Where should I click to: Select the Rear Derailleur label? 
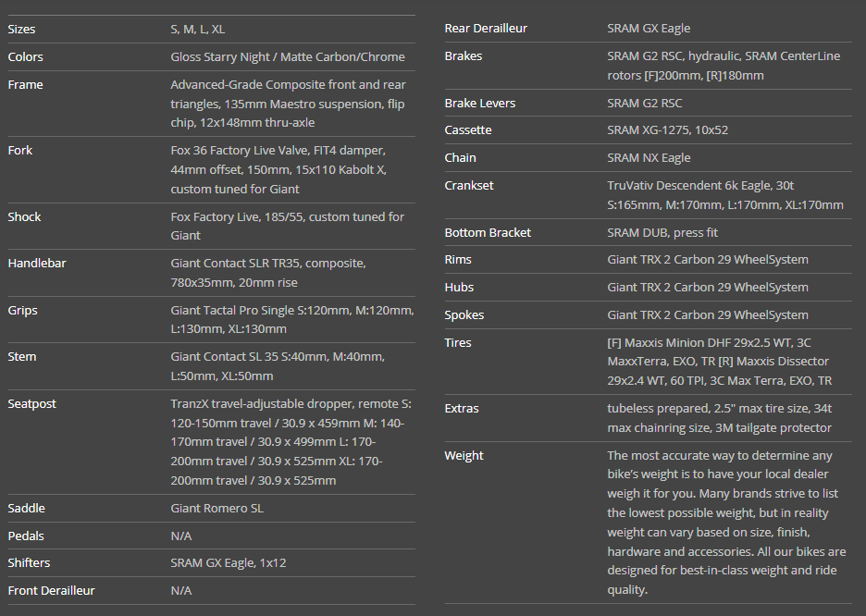pos(486,29)
